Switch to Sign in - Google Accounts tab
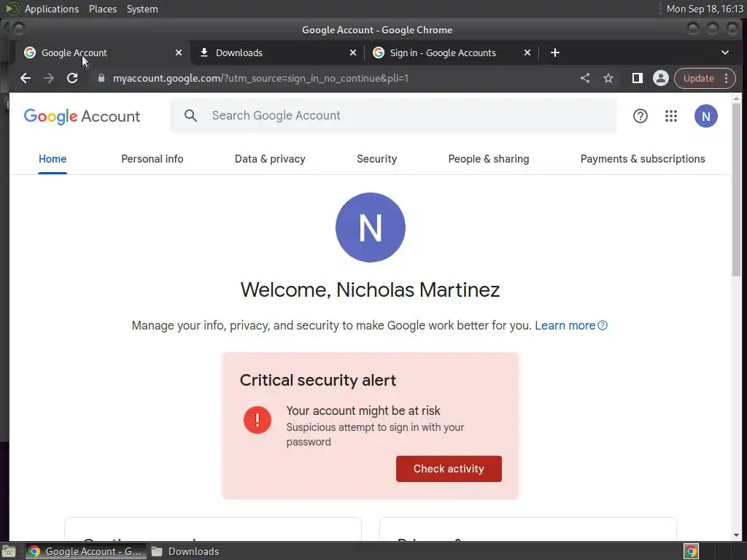This screenshot has height=560, width=747. point(452,52)
